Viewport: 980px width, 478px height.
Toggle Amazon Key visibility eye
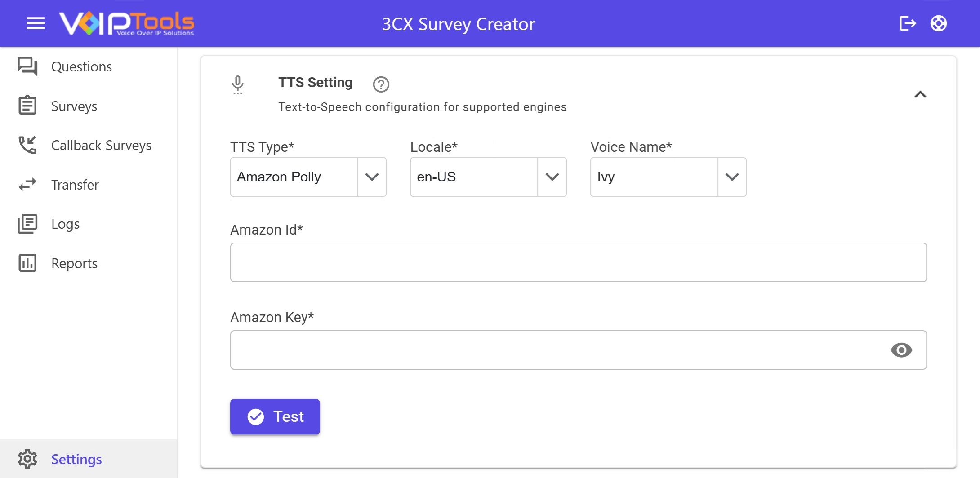point(901,350)
